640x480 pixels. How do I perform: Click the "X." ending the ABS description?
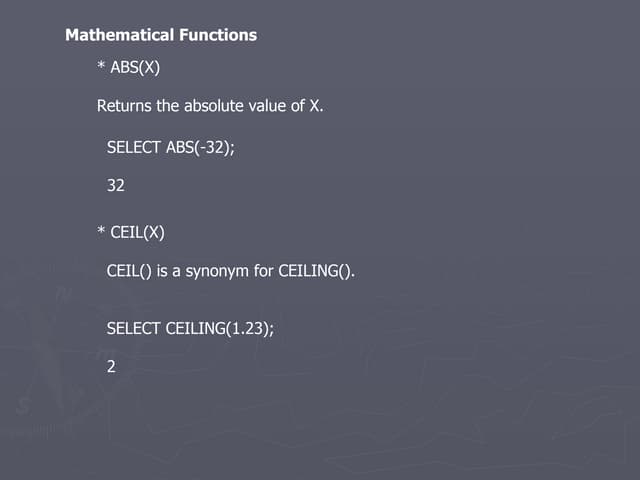315,105
